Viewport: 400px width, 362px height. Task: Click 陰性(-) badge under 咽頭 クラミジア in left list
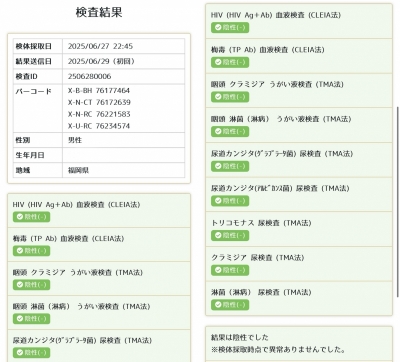tap(32, 285)
